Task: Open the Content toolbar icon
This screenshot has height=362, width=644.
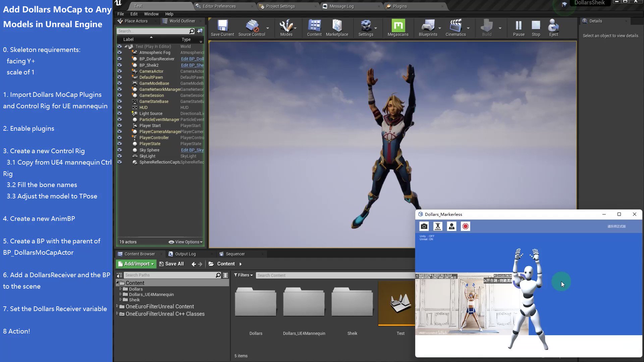Action: [x=314, y=28]
